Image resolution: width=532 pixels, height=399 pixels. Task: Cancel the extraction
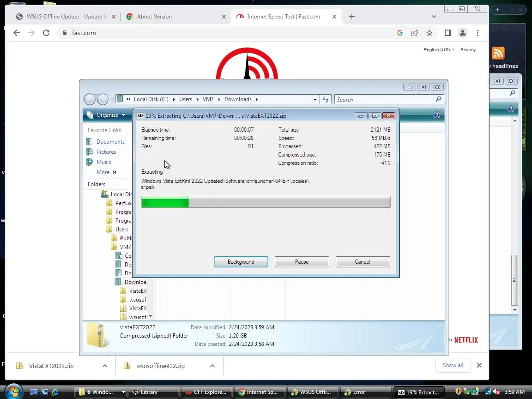point(363,262)
